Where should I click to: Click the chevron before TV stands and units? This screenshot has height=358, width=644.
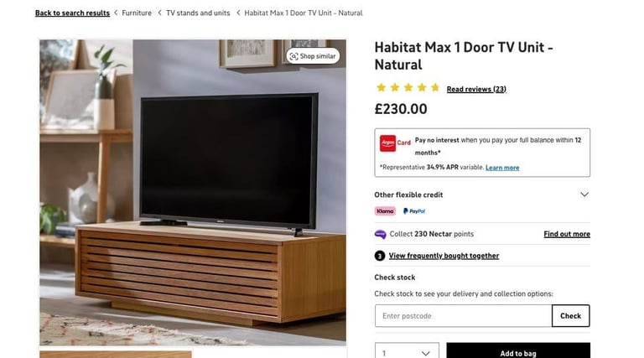(160, 13)
